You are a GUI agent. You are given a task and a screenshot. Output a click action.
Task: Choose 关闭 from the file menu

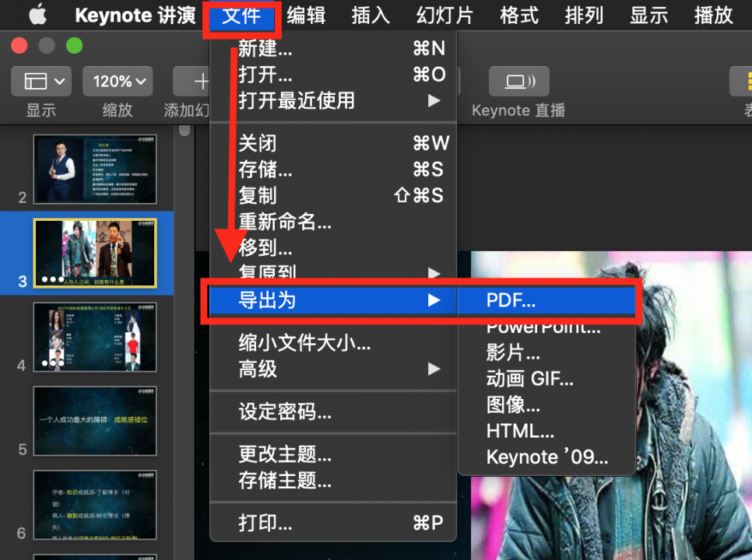(x=333, y=143)
